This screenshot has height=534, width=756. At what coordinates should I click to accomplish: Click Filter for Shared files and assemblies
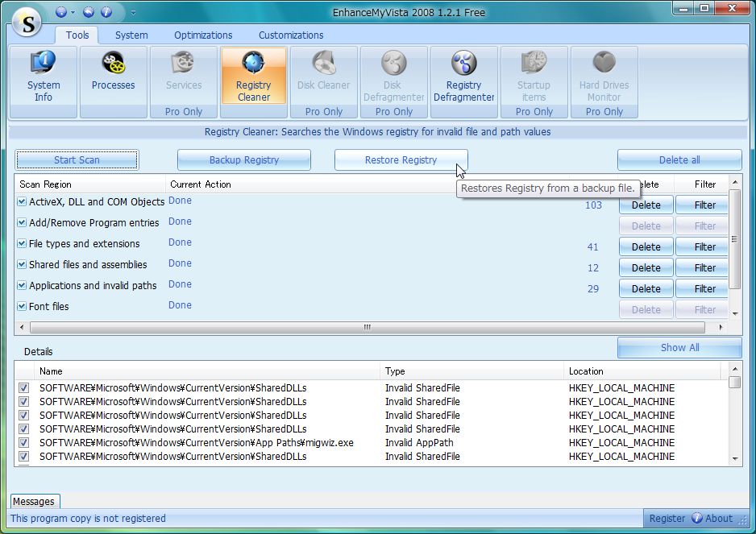tap(702, 267)
